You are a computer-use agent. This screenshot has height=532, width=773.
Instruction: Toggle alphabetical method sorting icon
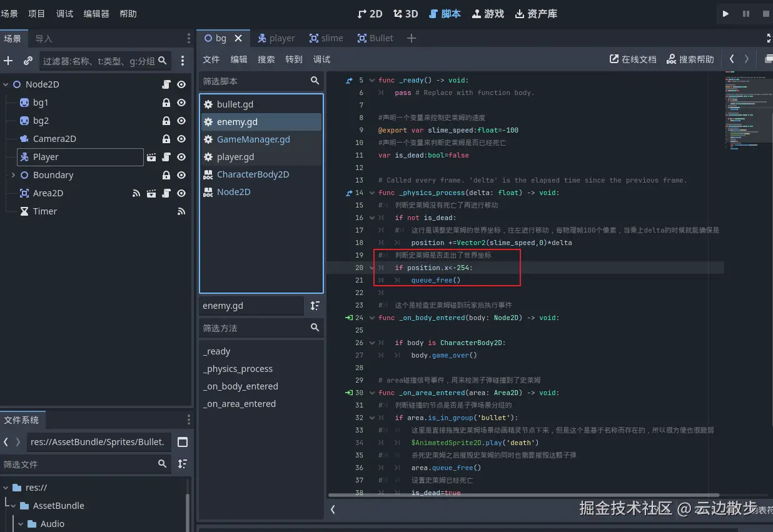pos(315,306)
